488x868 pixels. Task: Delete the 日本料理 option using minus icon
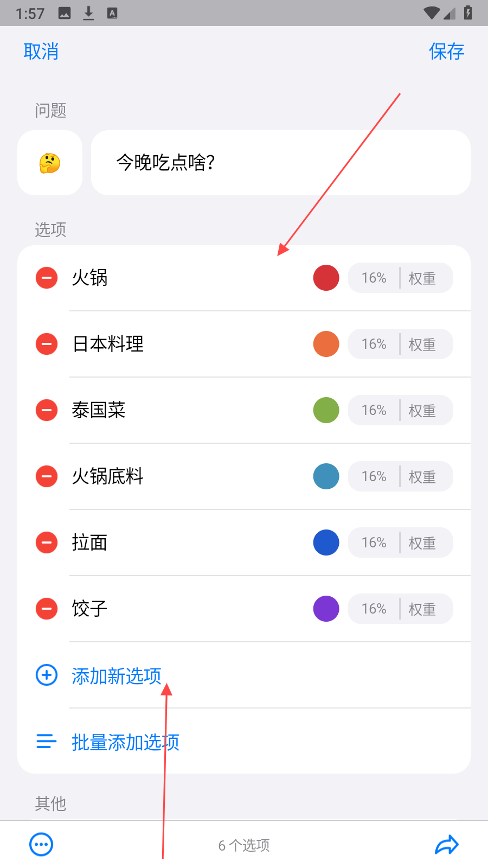pos(47,344)
